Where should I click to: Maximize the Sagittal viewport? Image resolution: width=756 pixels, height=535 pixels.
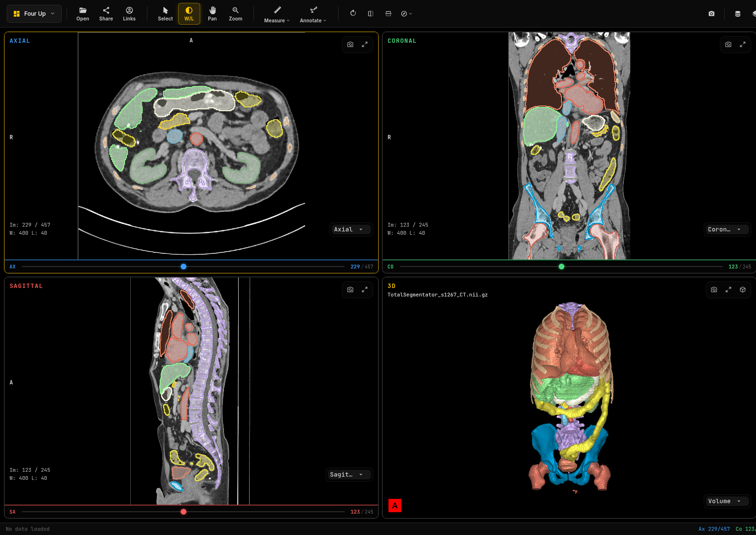point(365,289)
